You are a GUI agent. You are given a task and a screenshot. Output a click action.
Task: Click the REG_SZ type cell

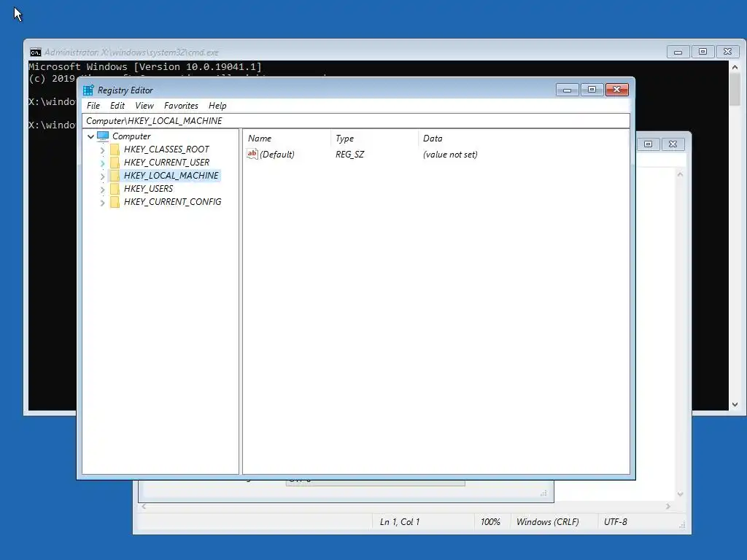coord(349,155)
